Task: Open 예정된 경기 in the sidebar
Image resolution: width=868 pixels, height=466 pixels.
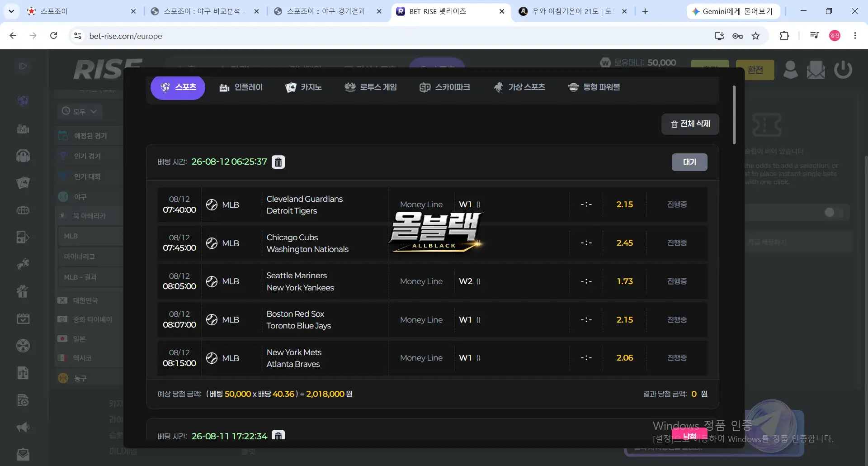Action: pos(90,136)
